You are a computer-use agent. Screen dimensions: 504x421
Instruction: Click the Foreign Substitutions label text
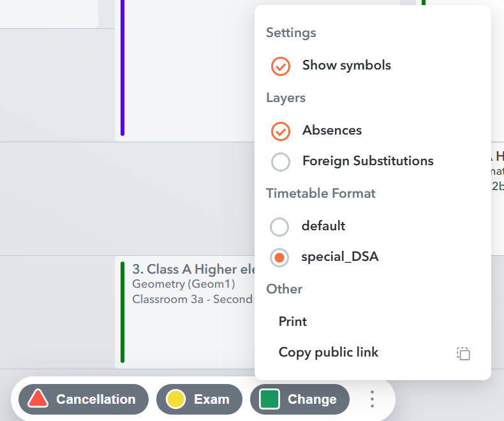tap(368, 161)
